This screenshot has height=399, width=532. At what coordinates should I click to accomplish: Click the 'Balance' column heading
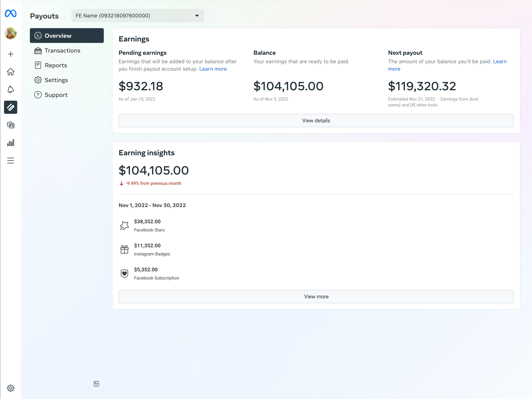point(265,53)
